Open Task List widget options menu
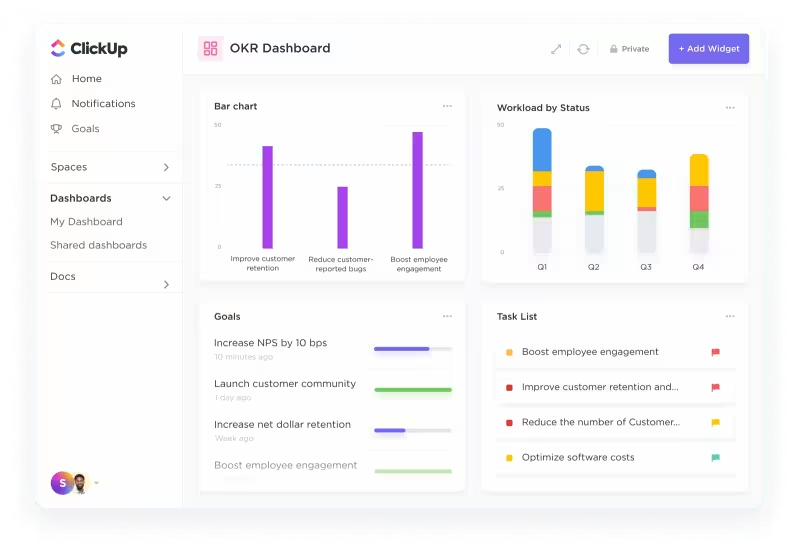The image size is (800, 555). pyautogui.click(x=730, y=316)
